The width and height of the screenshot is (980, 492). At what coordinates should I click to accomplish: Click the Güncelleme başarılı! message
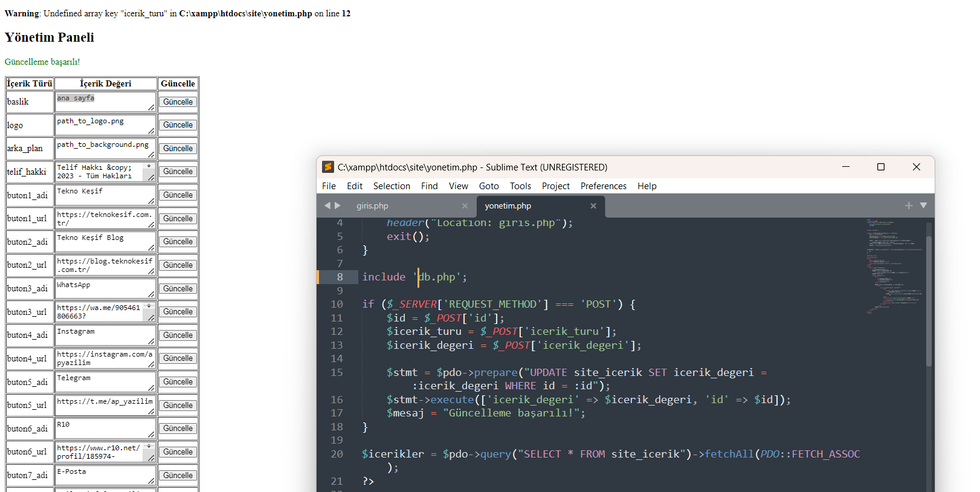tap(42, 62)
